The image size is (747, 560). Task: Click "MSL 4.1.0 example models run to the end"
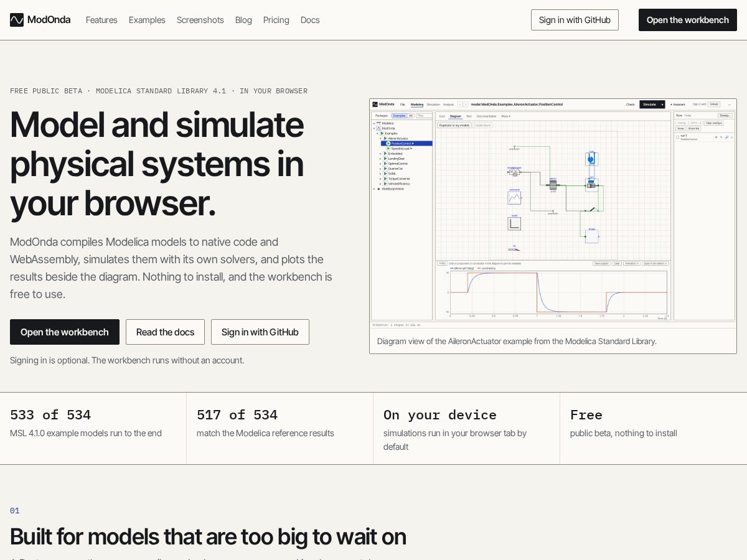click(x=86, y=433)
